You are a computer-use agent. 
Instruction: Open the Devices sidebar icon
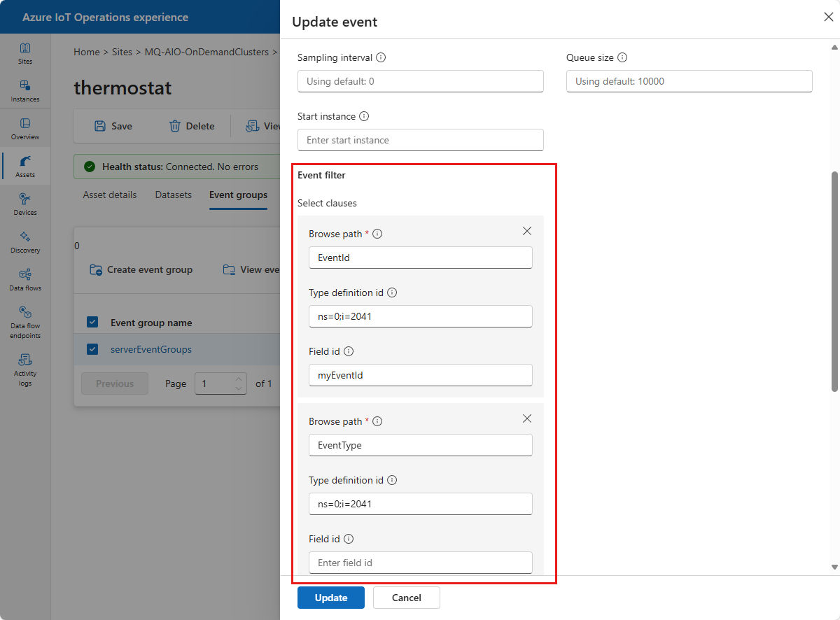(x=25, y=204)
